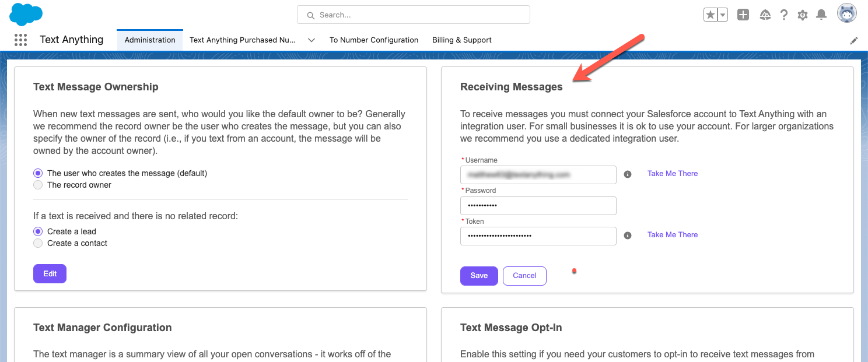
Task: Click the info icon beside Username
Action: tap(628, 174)
